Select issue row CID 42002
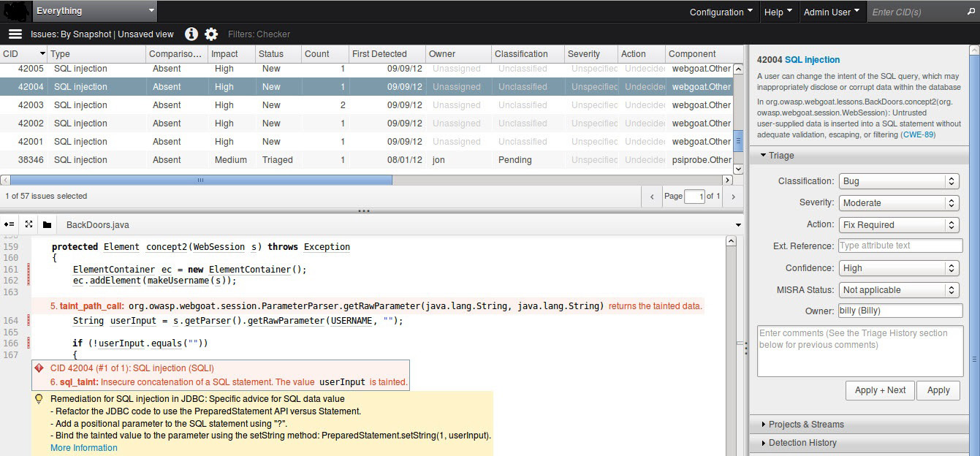The height and width of the screenshot is (456, 980). pyautogui.click(x=365, y=123)
